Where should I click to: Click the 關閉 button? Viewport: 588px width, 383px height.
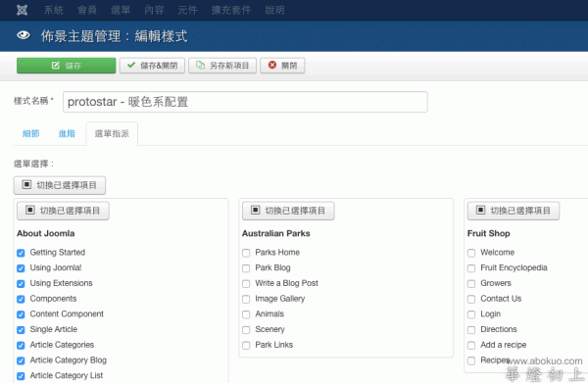click(282, 66)
